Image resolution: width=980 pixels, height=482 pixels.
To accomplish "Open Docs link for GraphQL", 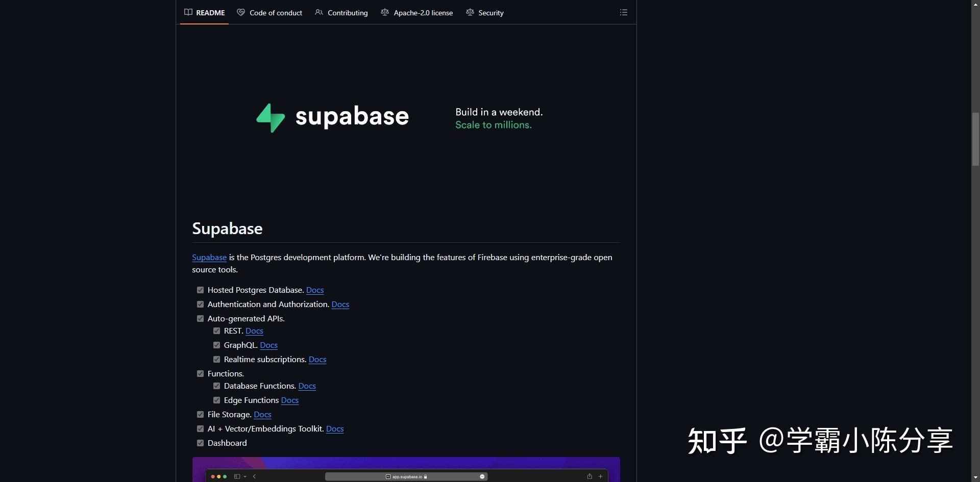I will (x=268, y=345).
